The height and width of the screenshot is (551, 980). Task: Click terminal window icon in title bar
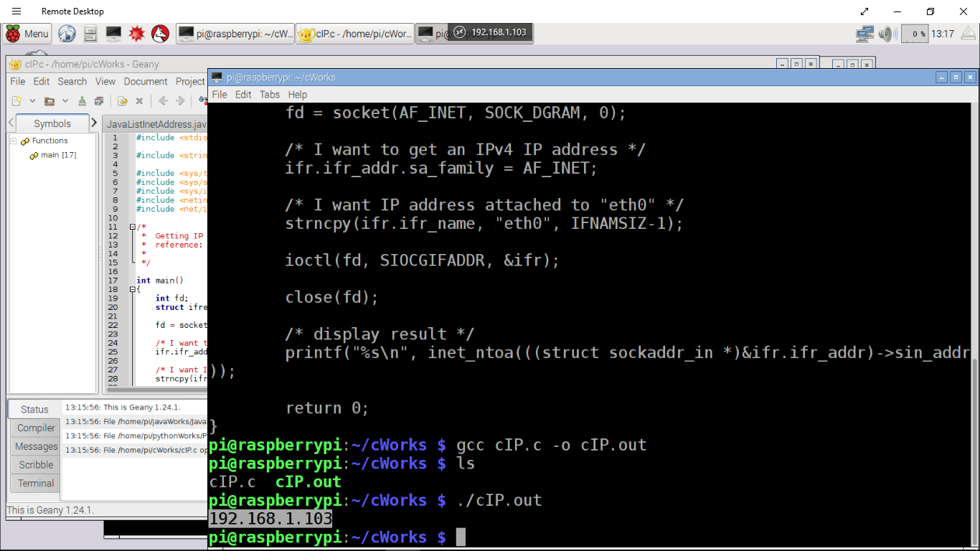tap(217, 77)
